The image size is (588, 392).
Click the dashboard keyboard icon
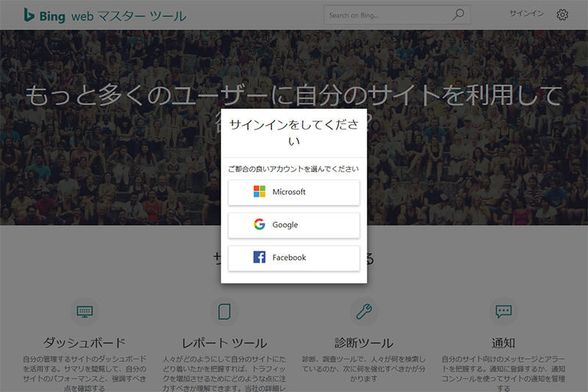[85, 311]
